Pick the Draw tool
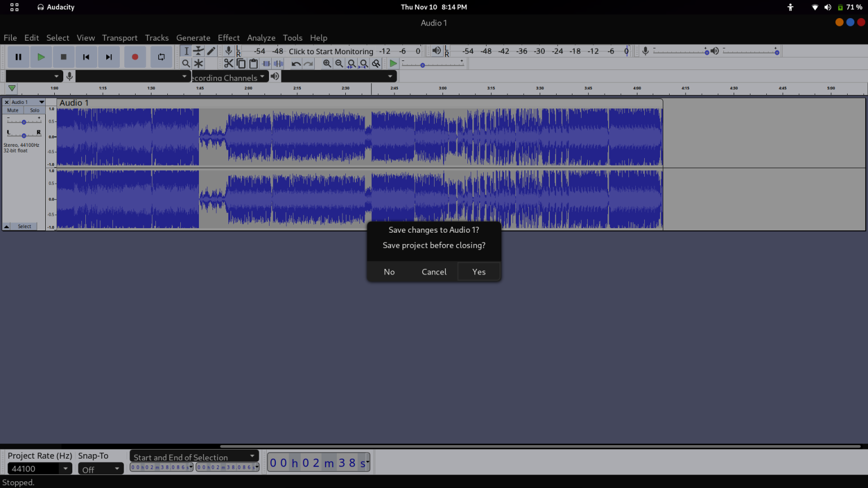 coord(211,51)
